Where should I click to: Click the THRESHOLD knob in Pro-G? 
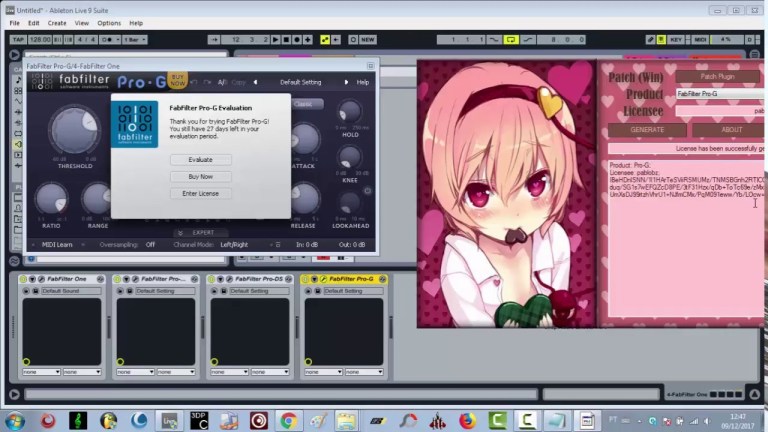[x=75, y=130]
